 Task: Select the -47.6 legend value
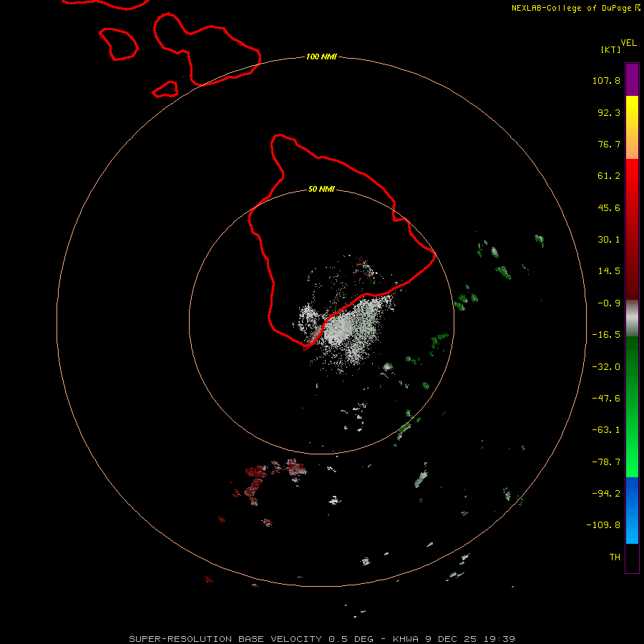pos(606,399)
